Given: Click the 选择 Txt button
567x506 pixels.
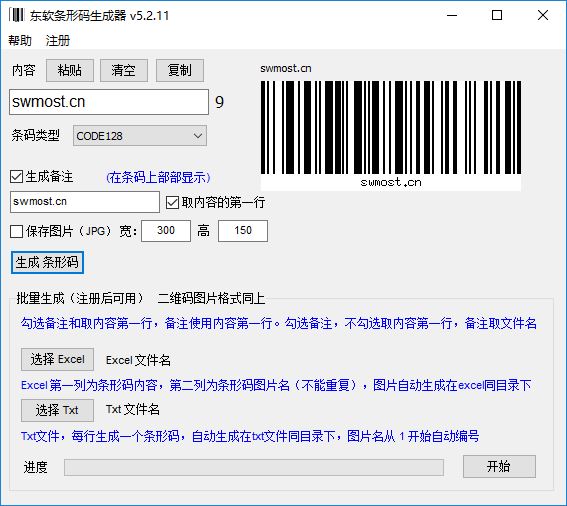Looking at the screenshot, I should (57, 410).
